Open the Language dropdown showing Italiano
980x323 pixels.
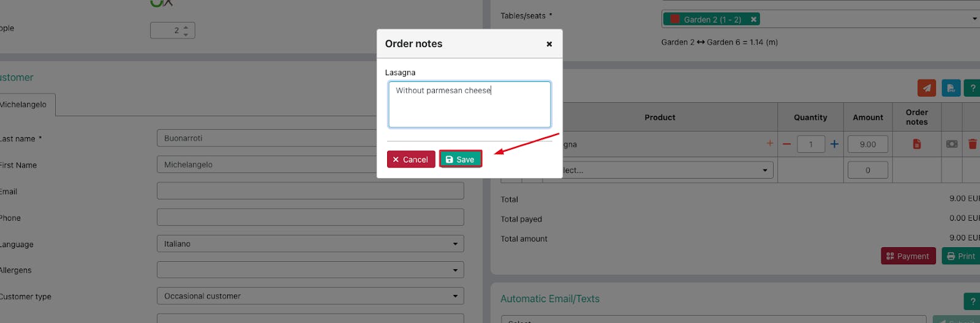(x=310, y=243)
